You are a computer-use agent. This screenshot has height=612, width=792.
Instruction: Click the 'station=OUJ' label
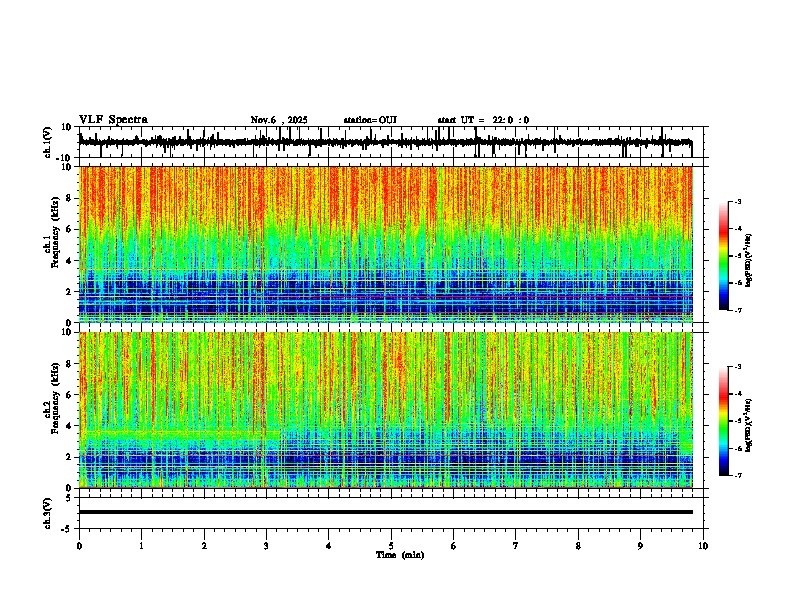[x=370, y=120]
